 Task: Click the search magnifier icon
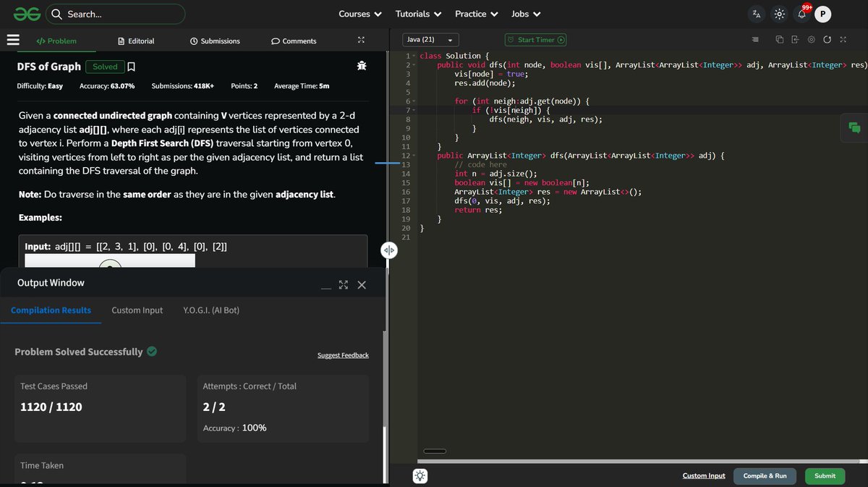click(x=56, y=14)
